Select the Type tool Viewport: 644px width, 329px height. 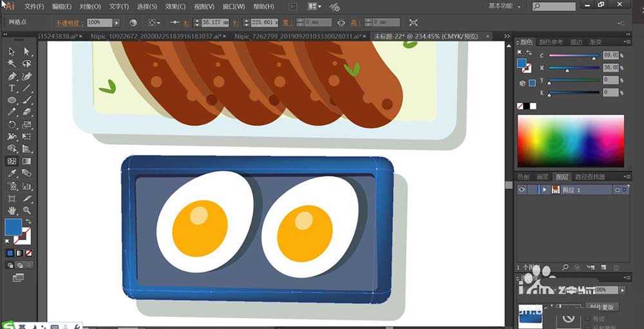tap(12, 88)
